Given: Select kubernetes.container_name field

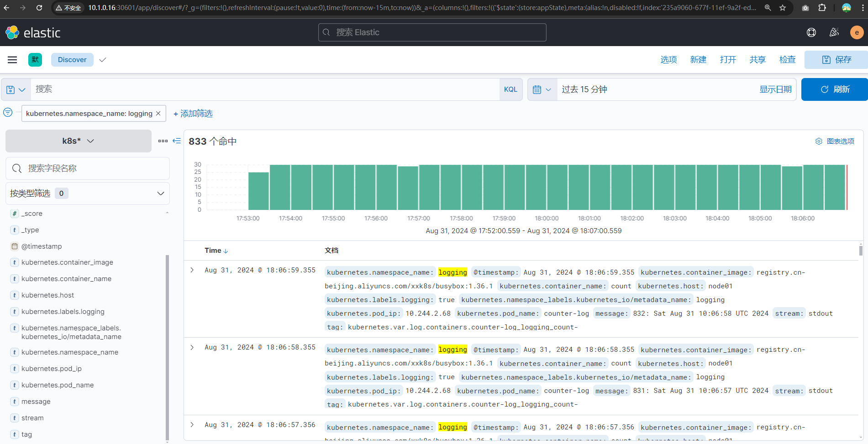Looking at the screenshot, I should (x=66, y=279).
